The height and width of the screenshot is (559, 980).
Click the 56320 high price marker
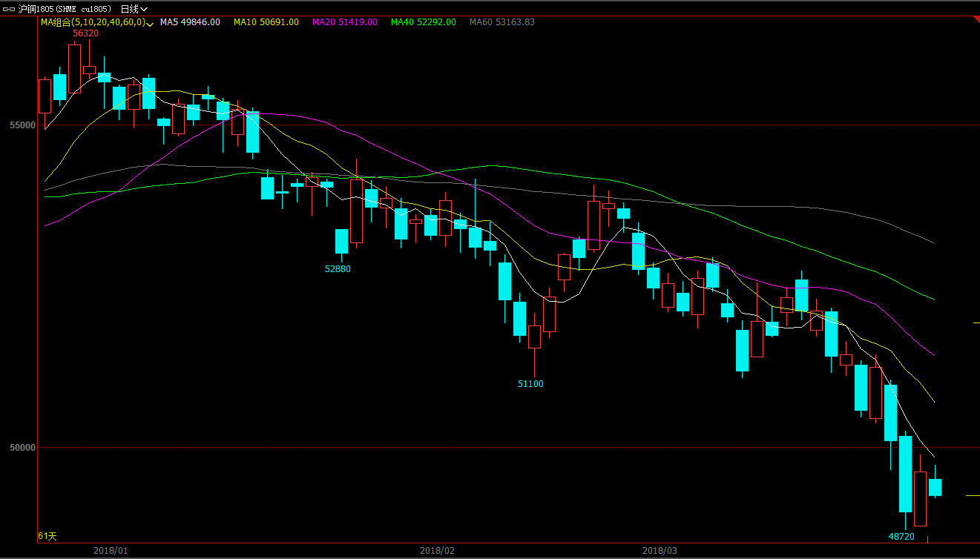coord(85,33)
